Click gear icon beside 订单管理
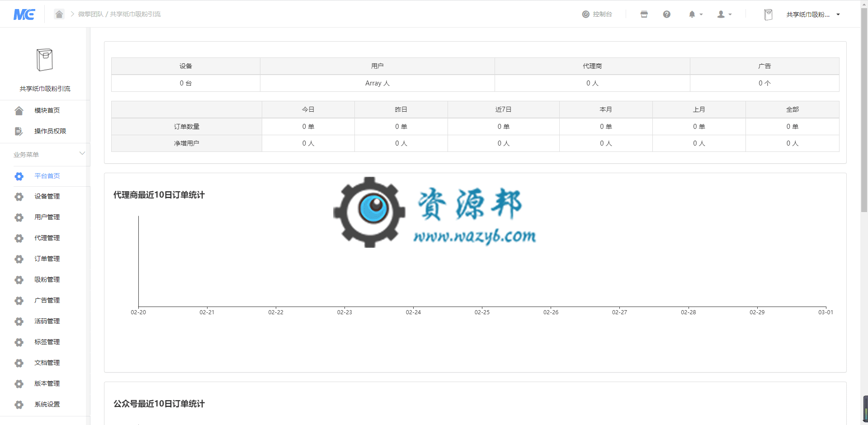This screenshot has height=425, width=868. [x=19, y=259]
